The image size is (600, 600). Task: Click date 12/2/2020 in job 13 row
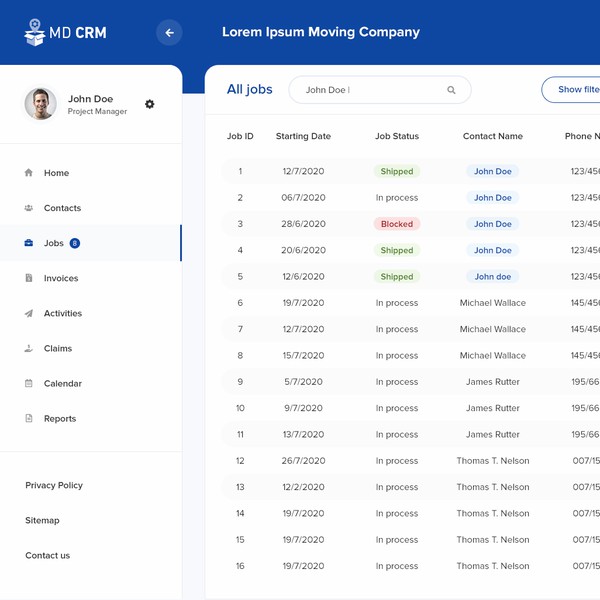pos(303,487)
